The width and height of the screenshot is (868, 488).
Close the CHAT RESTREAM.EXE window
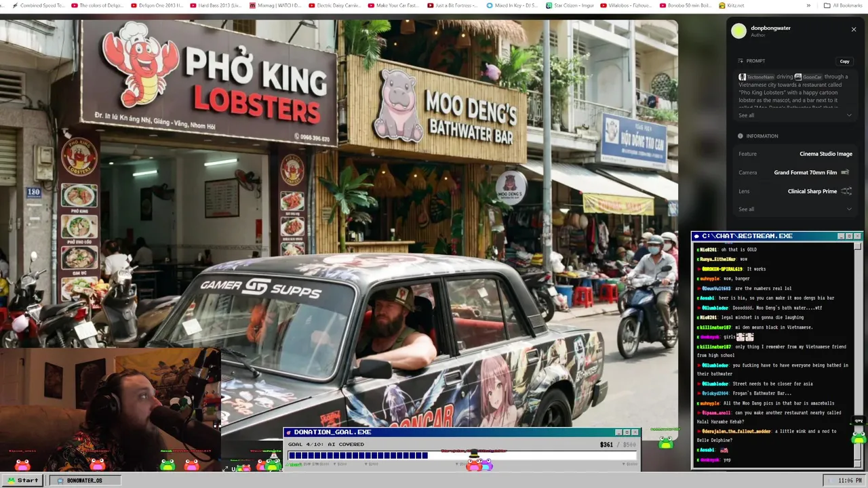[857, 236]
